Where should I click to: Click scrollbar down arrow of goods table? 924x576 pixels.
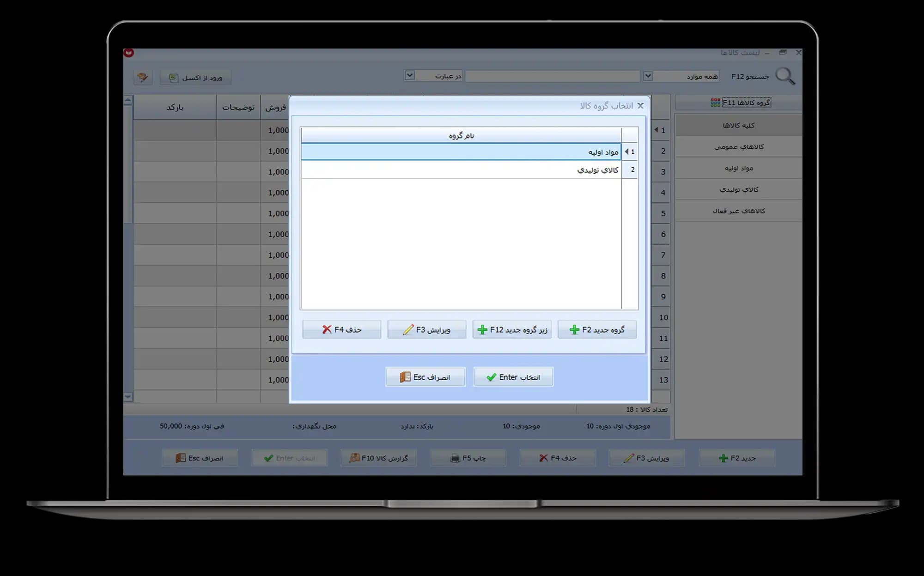(128, 396)
